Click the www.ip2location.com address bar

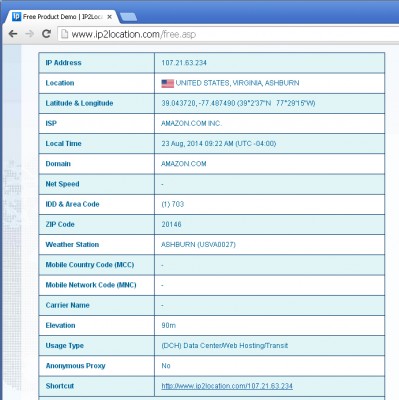click(228, 34)
